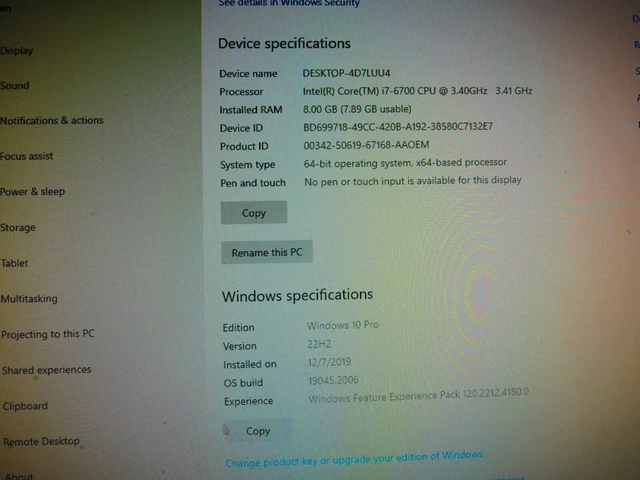Click the OS build label
The width and height of the screenshot is (640, 480).
pyautogui.click(x=243, y=383)
